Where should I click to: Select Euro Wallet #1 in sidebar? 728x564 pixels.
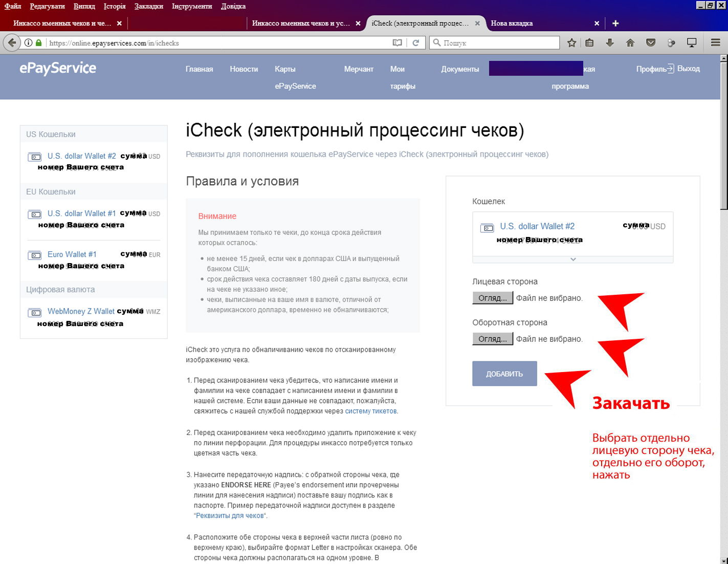click(x=72, y=254)
